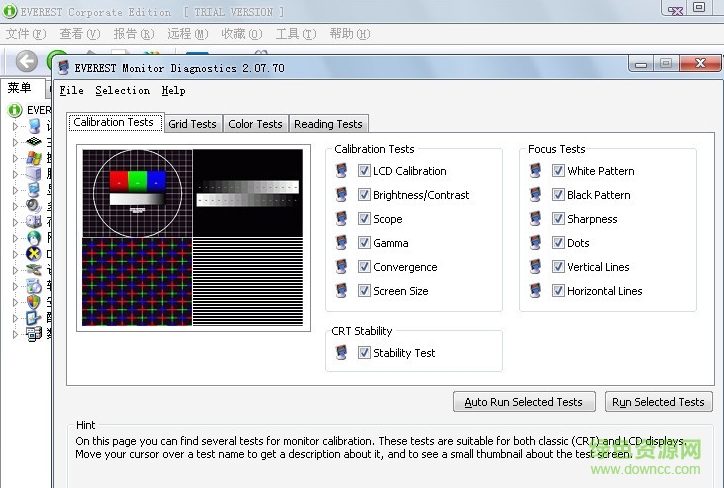
Task: Click the monitor icon beside White Pattern
Action: [x=537, y=171]
